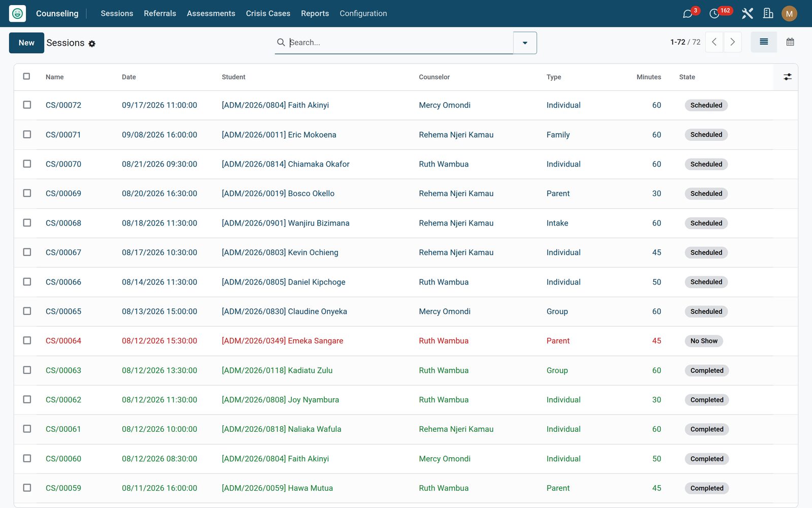The width and height of the screenshot is (812, 508).
Task: Open the Counseling app home icon
Action: pyautogui.click(x=17, y=13)
